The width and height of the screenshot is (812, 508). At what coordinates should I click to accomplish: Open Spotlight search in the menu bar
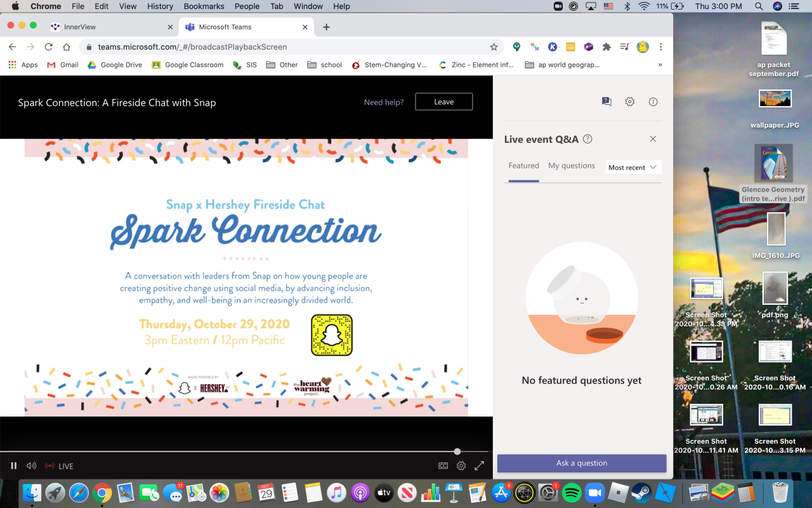click(759, 6)
